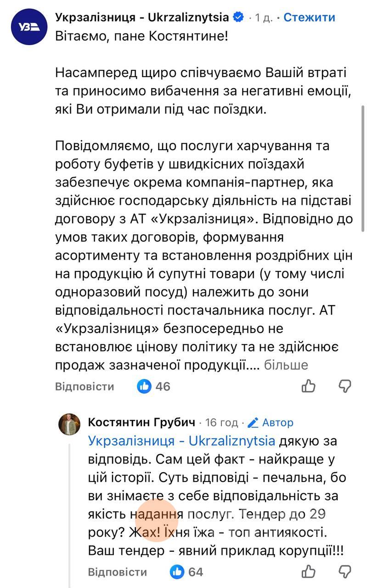Open Костянтин Грубич's avatar photo
Viewport: 367px width, 588px height.
(69, 424)
